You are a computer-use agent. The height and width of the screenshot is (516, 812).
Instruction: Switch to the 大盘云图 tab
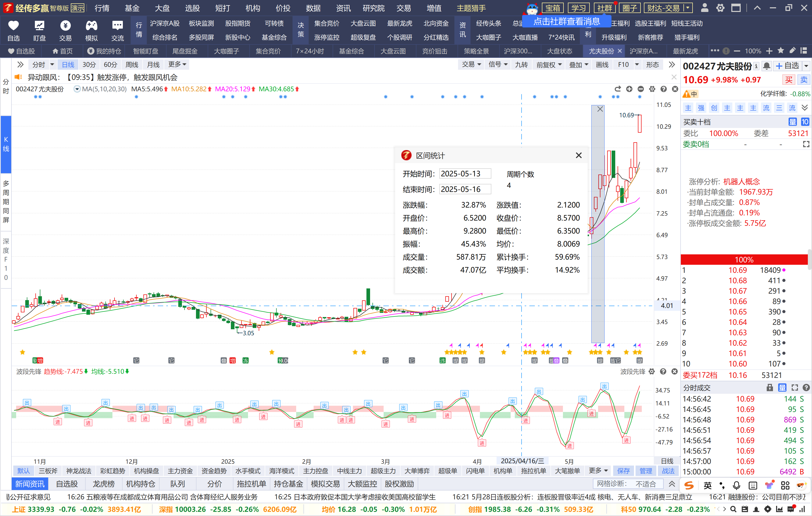(393, 51)
